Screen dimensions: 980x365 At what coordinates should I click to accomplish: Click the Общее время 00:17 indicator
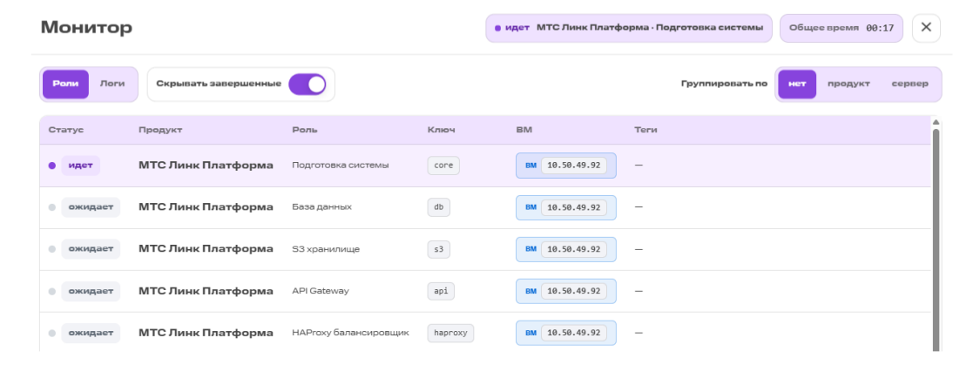tap(841, 28)
